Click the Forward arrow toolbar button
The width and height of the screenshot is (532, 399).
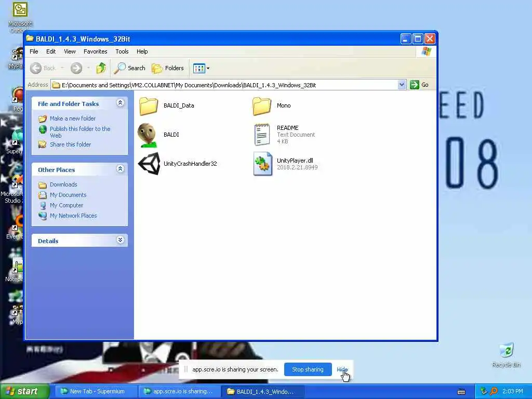pos(76,68)
